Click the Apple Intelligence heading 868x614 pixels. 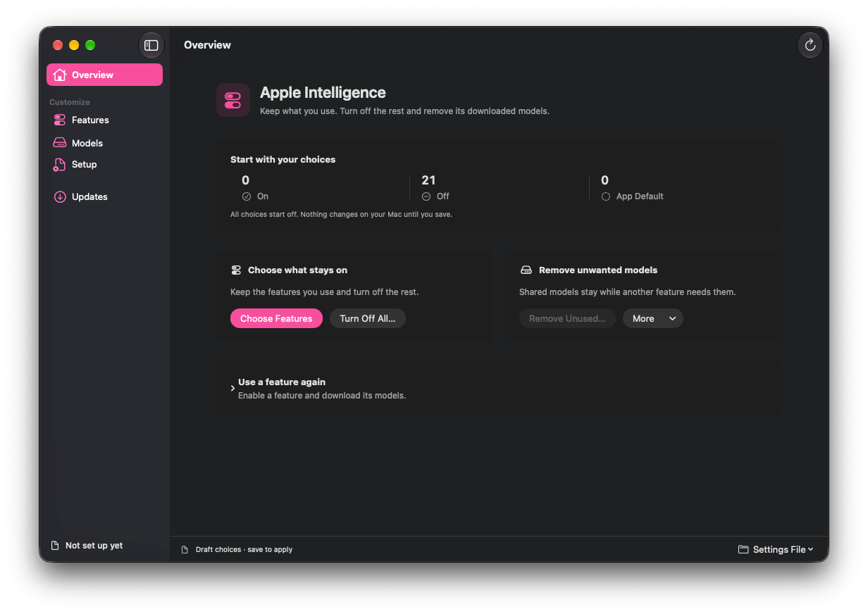(323, 92)
